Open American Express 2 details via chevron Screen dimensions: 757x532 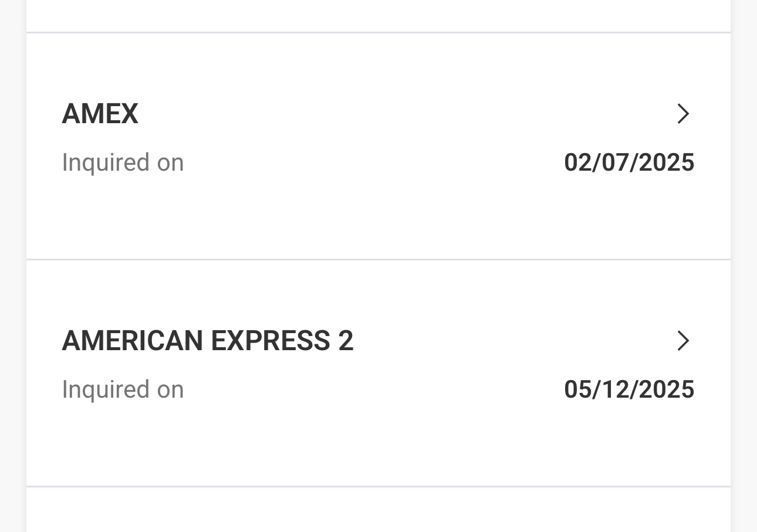683,341
